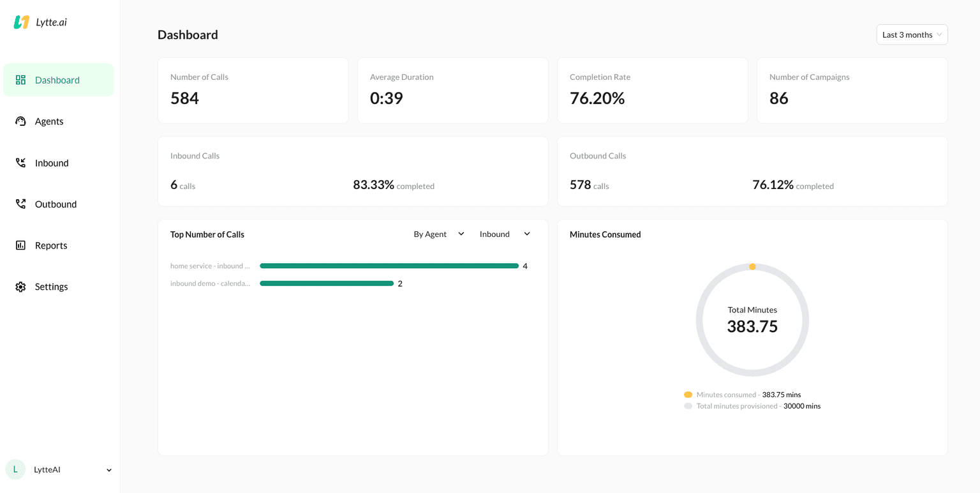The width and height of the screenshot is (980, 493).
Task: Click the gray Total minutes provisioned swatch
Action: [x=688, y=406]
